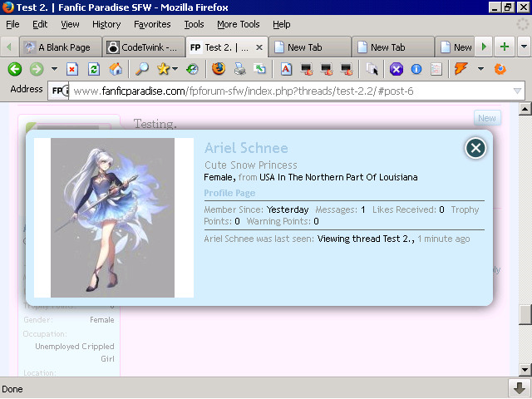This screenshot has width=532, height=399.
Task: Click the vertical scrollbar thumb
Action: [525, 314]
